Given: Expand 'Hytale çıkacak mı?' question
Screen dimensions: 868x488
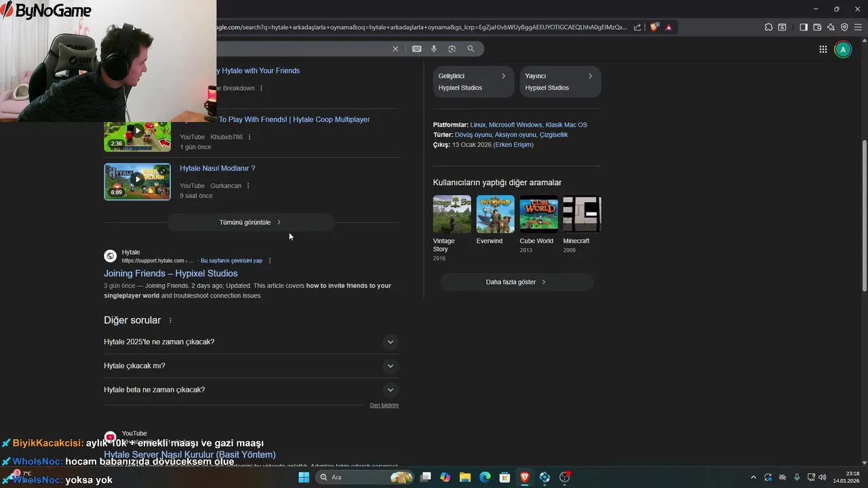Looking at the screenshot, I should pyautogui.click(x=251, y=366).
